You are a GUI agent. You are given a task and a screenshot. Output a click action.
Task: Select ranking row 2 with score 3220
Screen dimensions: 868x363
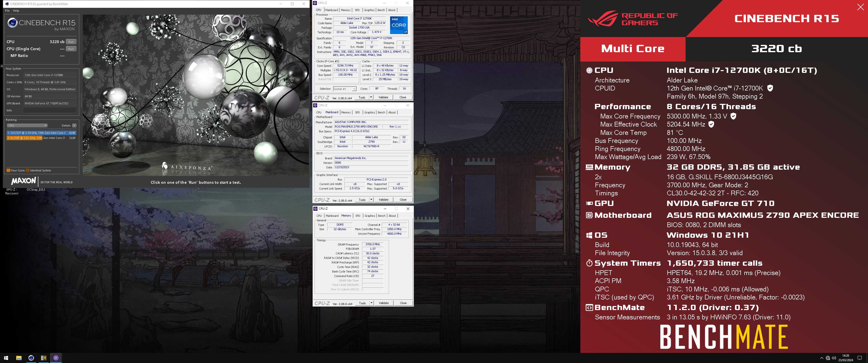pyautogui.click(x=41, y=138)
